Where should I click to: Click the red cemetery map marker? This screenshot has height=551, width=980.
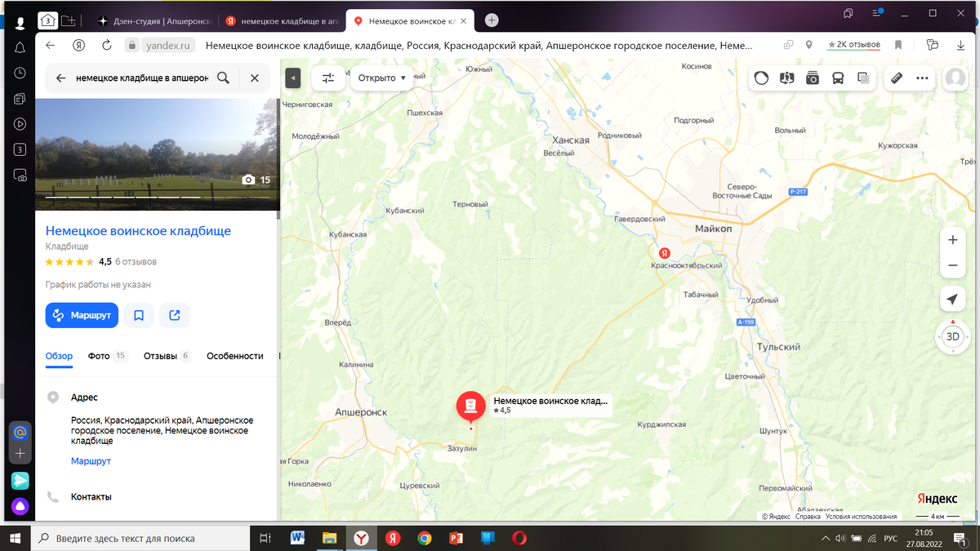coord(470,407)
